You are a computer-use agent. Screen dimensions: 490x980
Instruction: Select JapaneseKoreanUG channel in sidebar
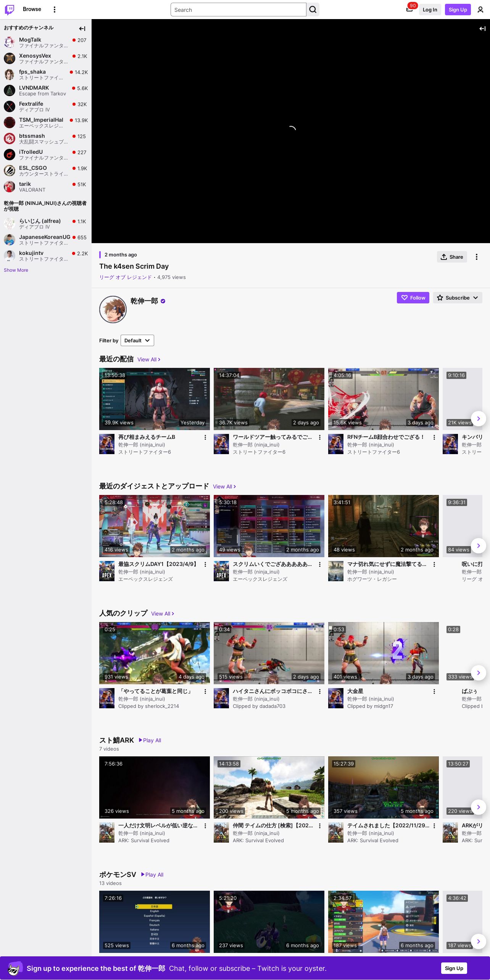tap(46, 240)
